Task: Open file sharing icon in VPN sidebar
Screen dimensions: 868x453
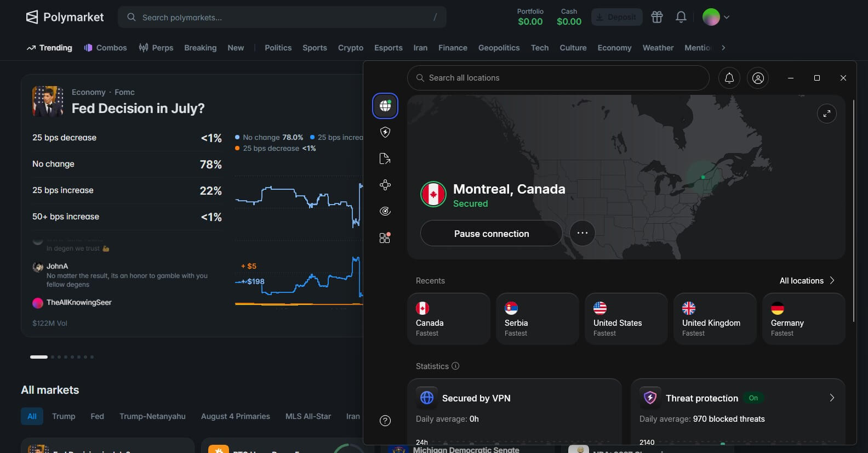Action: pos(385,158)
